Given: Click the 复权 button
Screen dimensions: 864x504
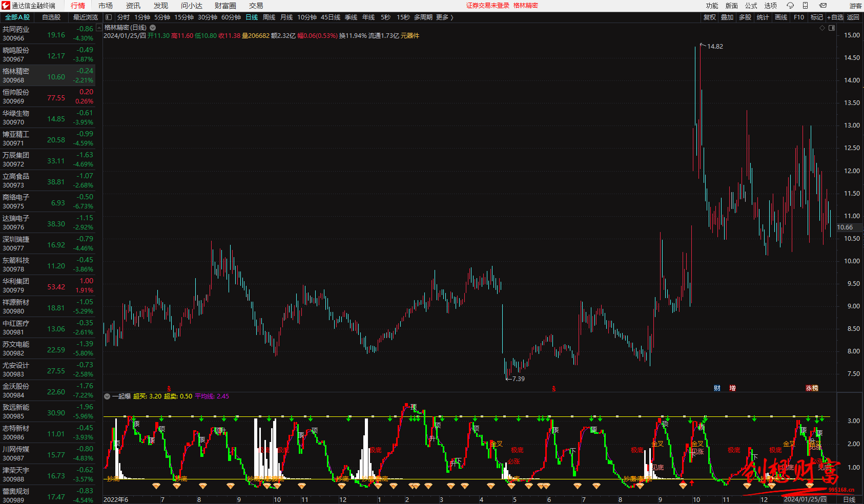Looking at the screenshot, I should coord(709,17).
